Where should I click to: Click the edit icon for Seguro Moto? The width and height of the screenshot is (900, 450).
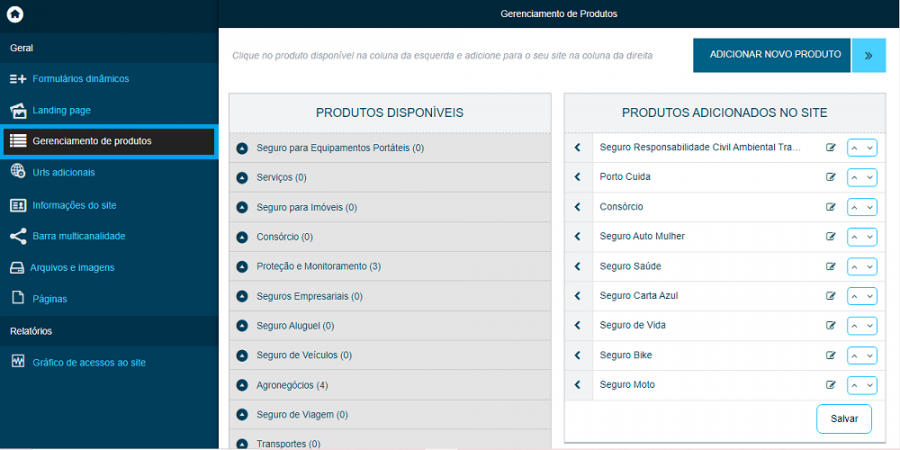[830, 385]
